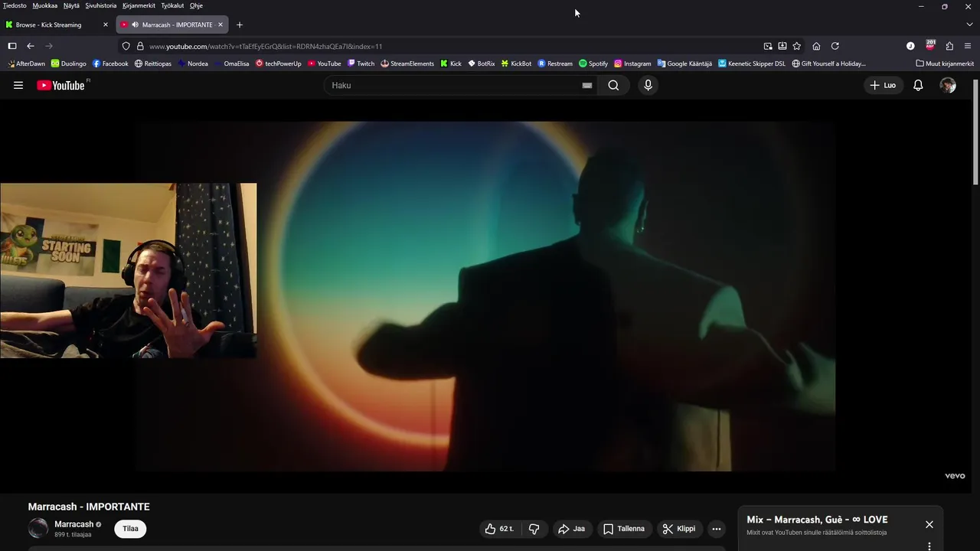Open the Kirjanmerkit menu
Screen dimensions: 980x551
click(x=139, y=5)
